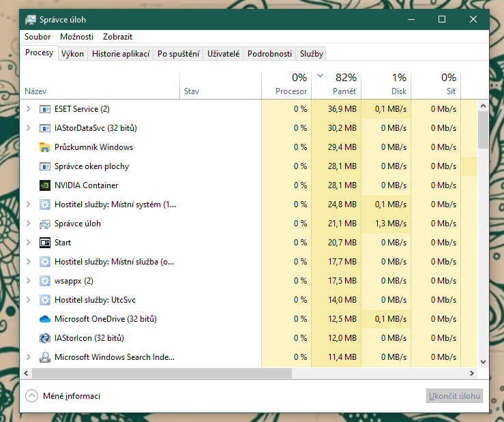Select the Správce oken plochy process name

tap(91, 166)
